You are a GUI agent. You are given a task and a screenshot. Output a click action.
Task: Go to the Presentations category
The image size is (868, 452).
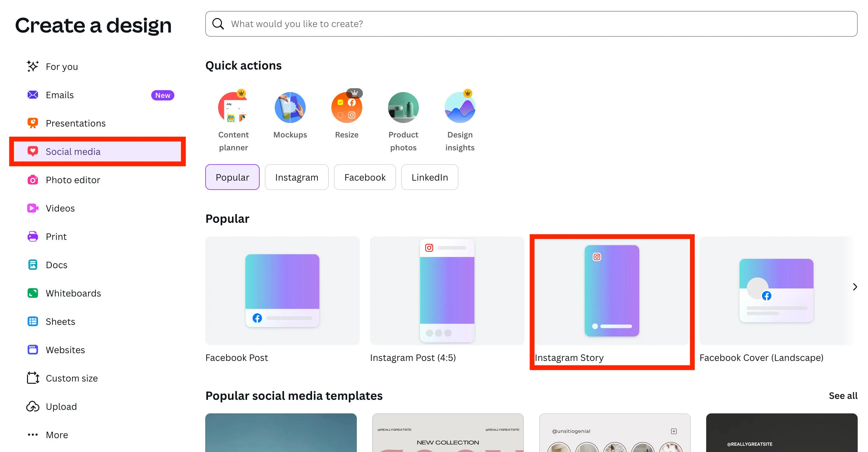tap(76, 123)
